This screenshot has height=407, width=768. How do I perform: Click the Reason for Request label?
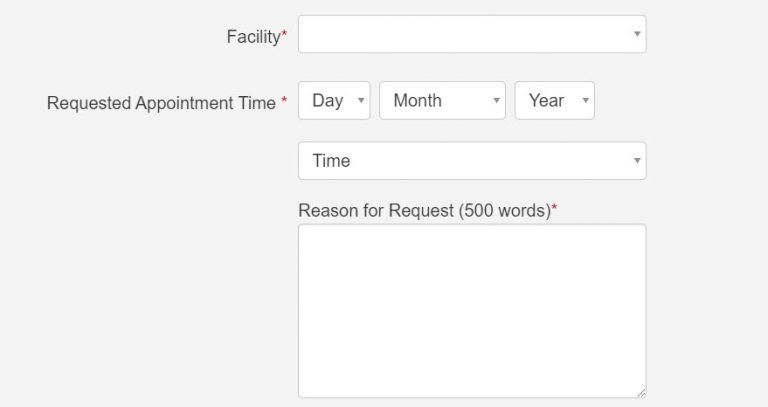375,211
